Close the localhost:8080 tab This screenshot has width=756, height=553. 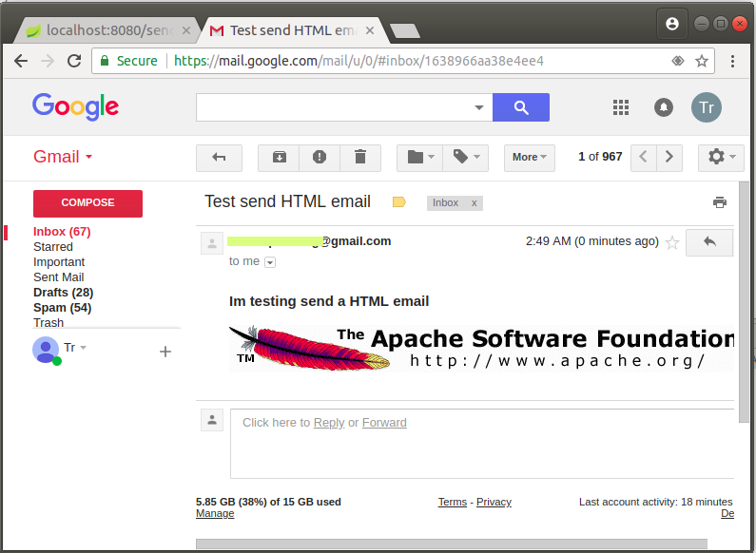click(x=186, y=30)
